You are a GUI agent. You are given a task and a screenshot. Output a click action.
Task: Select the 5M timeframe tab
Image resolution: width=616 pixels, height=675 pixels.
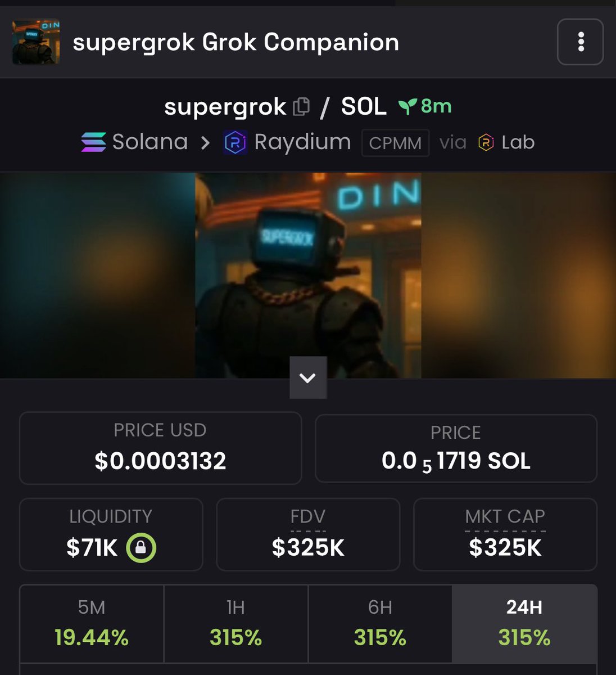coord(92,623)
